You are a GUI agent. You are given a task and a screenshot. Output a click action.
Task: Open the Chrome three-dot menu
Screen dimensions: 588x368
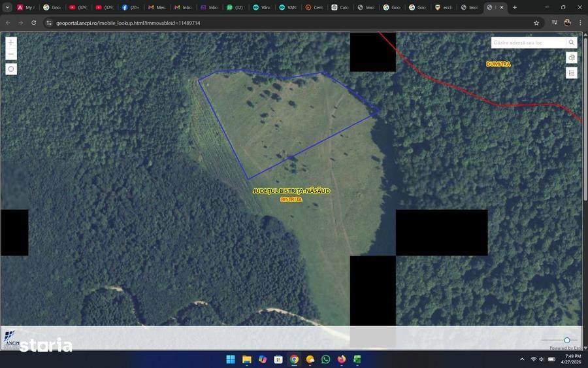click(x=581, y=23)
